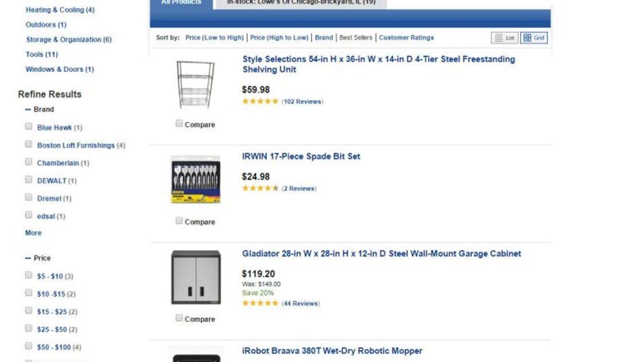The width and height of the screenshot is (644, 362).
Task: Click the steel shelving unit product image
Action: (194, 84)
